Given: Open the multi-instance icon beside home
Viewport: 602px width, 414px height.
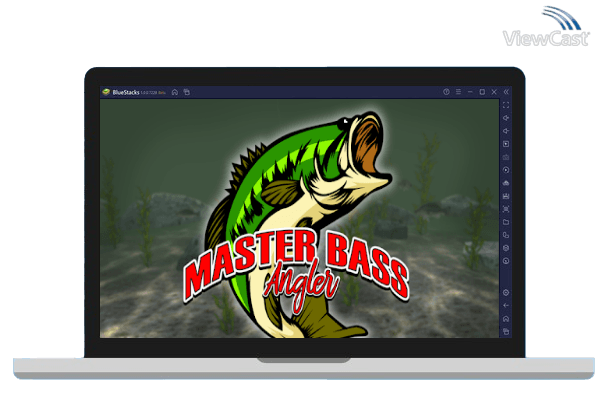Looking at the screenshot, I should coord(187,92).
